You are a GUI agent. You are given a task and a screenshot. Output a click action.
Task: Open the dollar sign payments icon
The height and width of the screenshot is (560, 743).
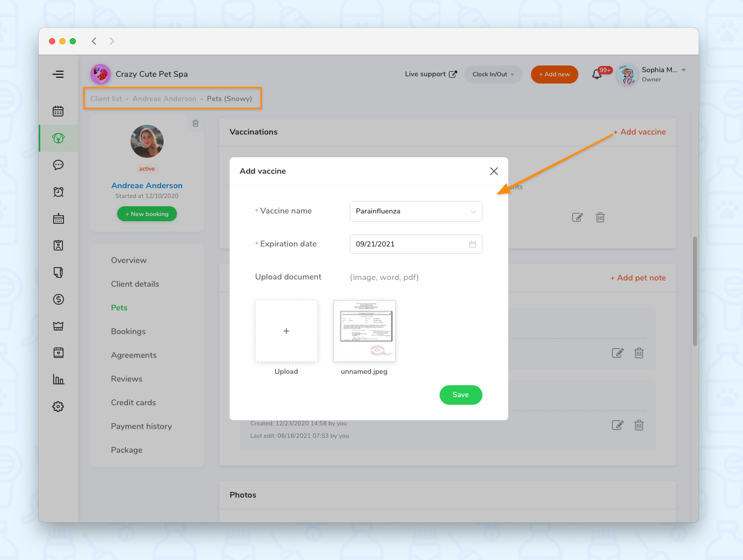pyautogui.click(x=58, y=299)
